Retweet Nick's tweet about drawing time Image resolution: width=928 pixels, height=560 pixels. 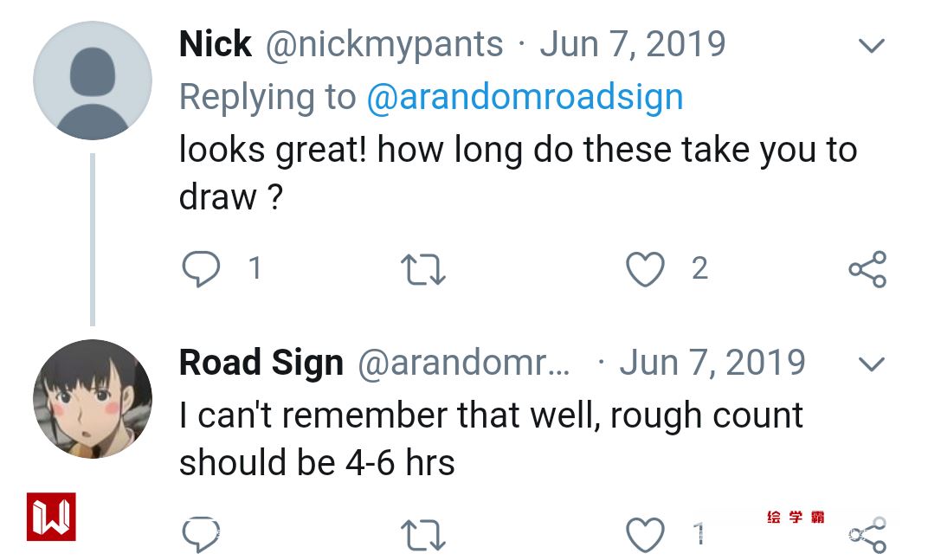[x=424, y=269]
